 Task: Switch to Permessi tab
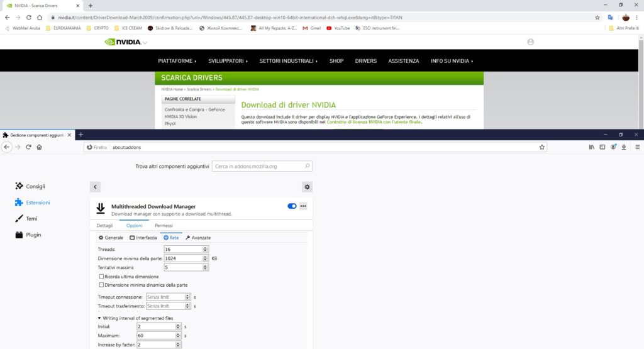point(164,225)
